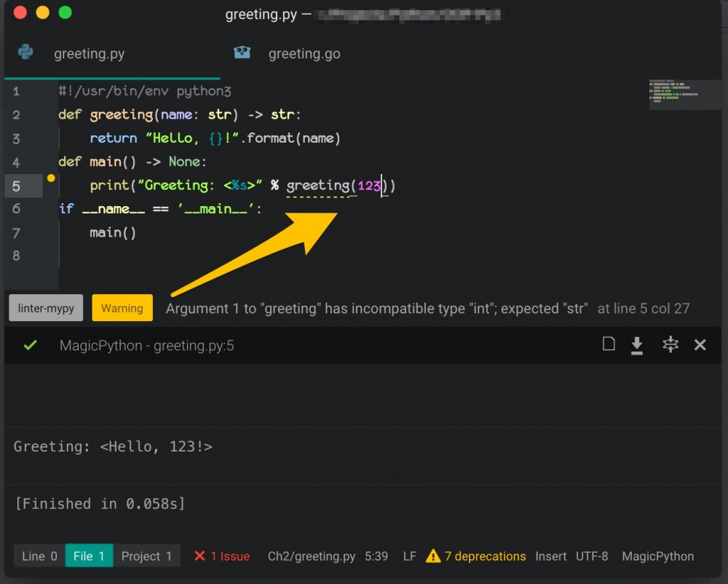This screenshot has height=584, width=728.
Task: Click the Insert mode indicator
Action: coord(550,556)
